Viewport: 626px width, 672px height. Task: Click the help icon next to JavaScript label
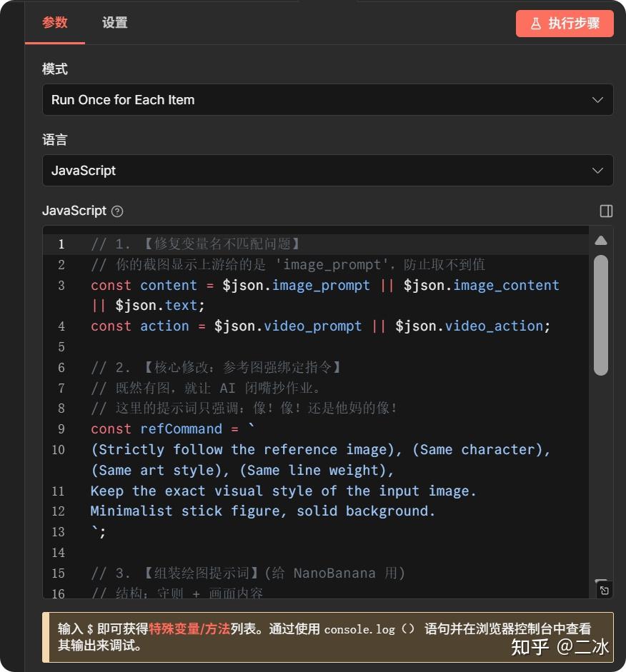(117, 211)
